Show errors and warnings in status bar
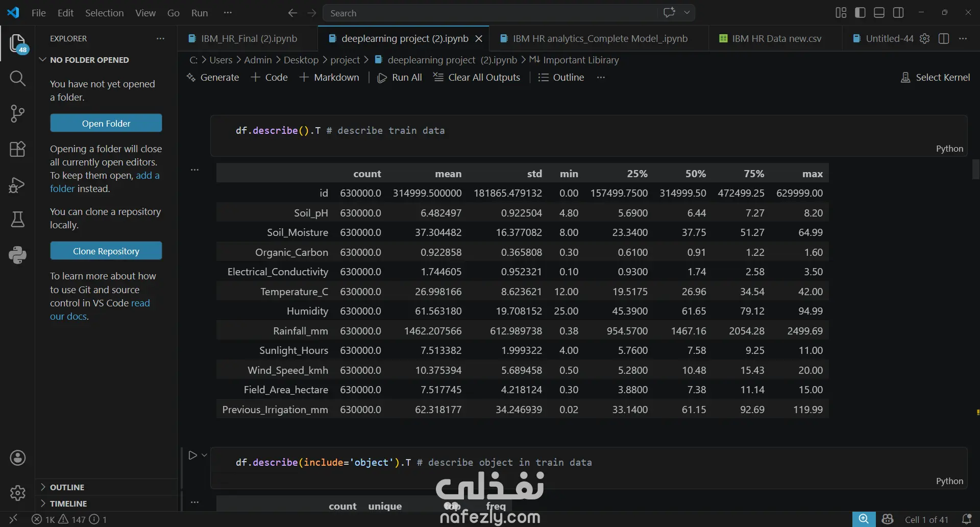Image resolution: width=980 pixels, height=527 pixels. [69, 519]
